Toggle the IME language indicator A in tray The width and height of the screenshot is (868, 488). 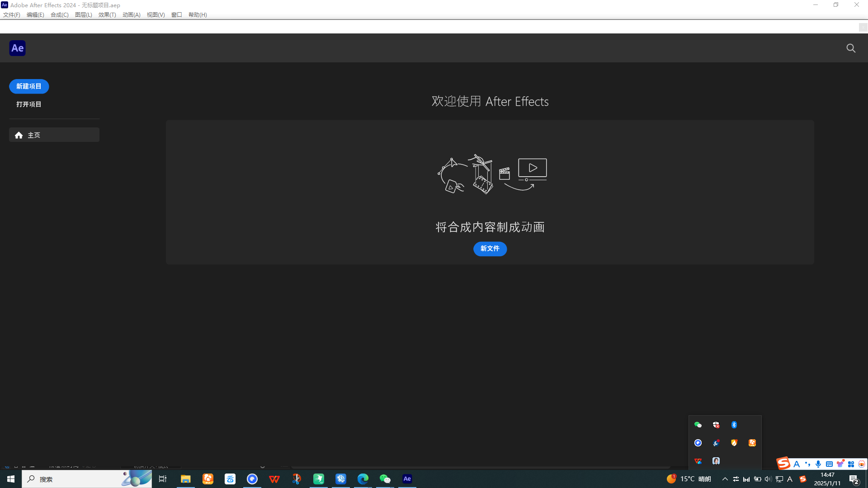tap(790, 479)
